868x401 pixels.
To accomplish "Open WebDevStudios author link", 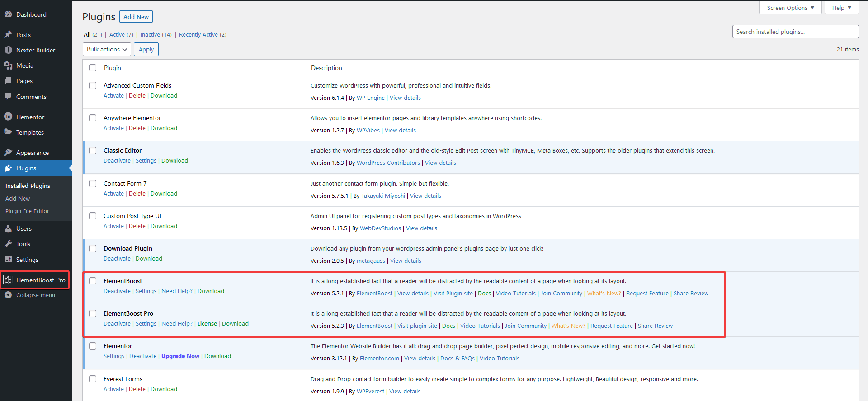I will [x=380, y=228].
